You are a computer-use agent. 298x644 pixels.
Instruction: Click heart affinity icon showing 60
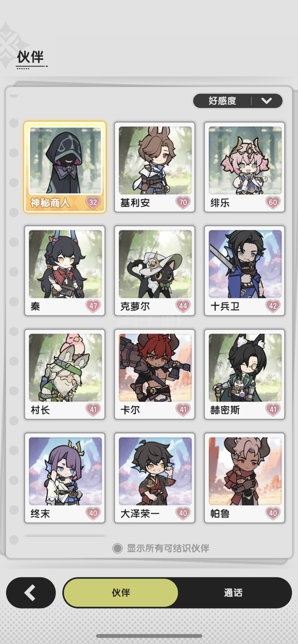coord(273,202)
